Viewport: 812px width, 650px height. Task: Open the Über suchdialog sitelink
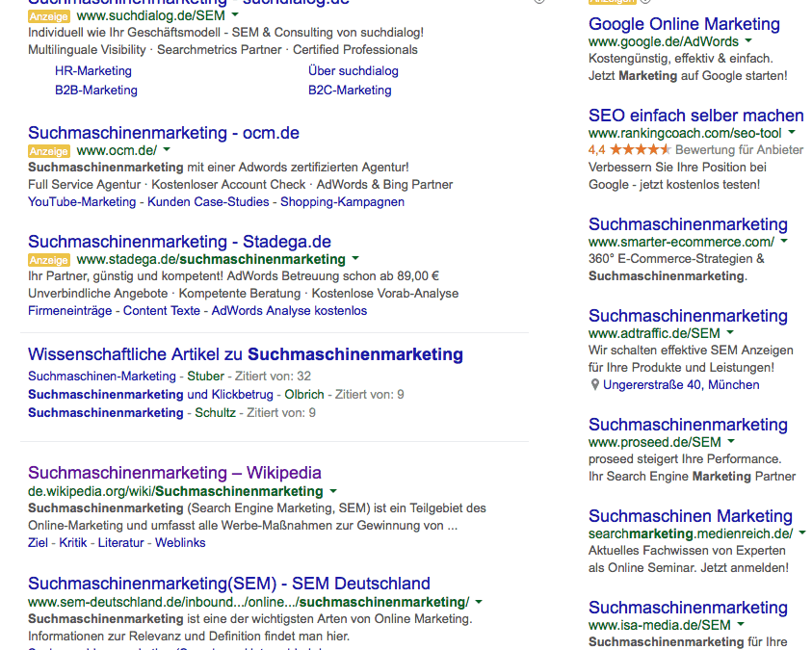tap(354, 71)
